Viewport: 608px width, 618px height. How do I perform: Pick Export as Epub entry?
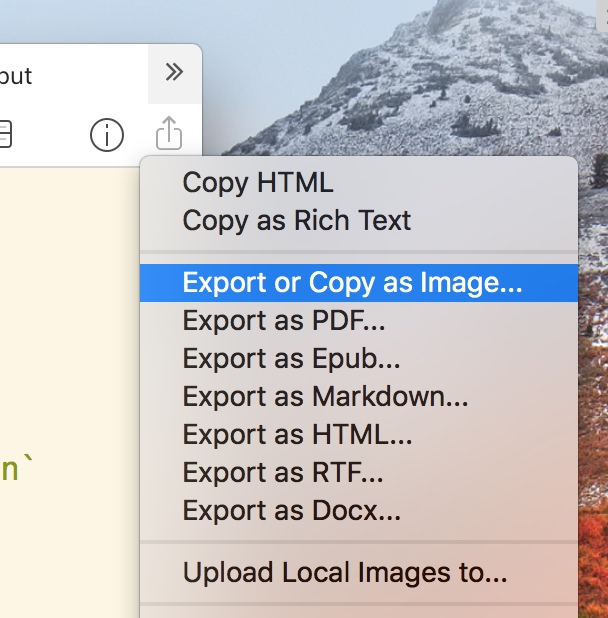(x=292, y=359)
